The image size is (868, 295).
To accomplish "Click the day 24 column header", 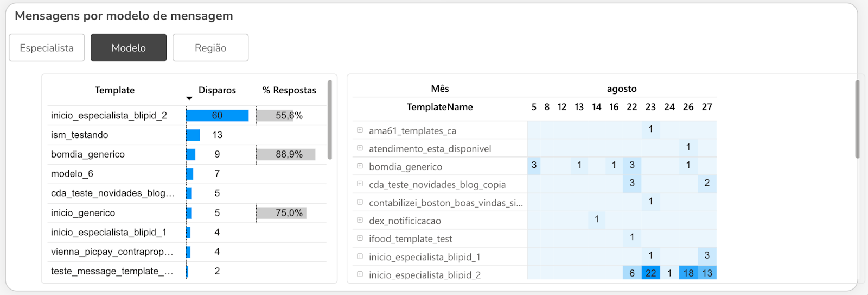I will (x=669, y=107).
